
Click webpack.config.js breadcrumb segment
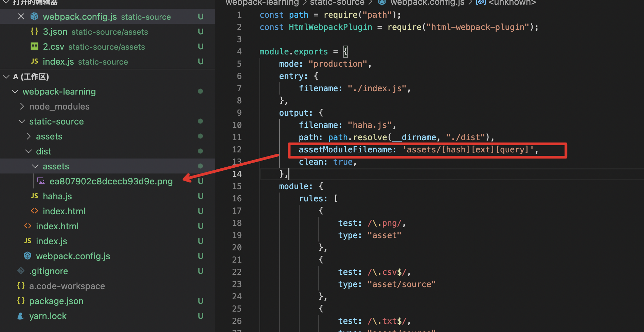point(427,2)
